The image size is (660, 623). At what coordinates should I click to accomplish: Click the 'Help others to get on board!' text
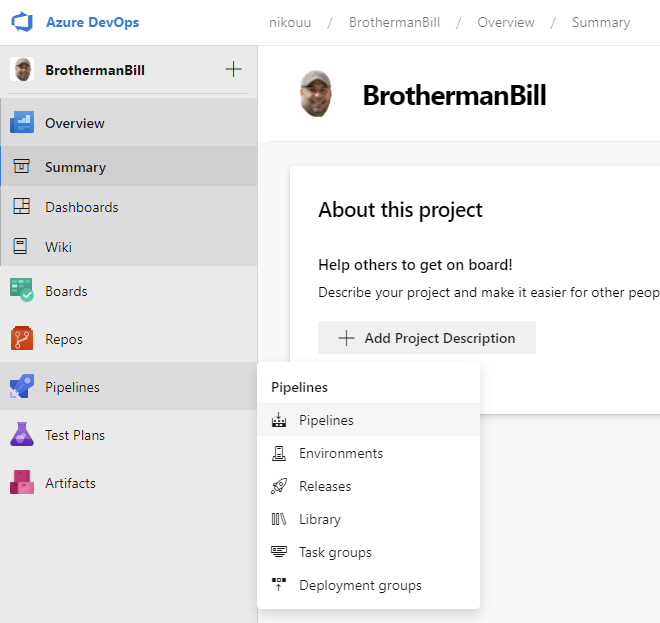tap(415, 265)
